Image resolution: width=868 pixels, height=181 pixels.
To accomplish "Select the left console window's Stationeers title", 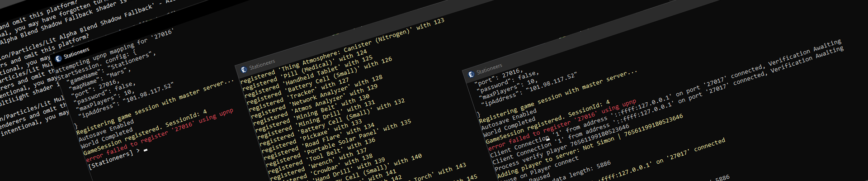I will 76,53.
